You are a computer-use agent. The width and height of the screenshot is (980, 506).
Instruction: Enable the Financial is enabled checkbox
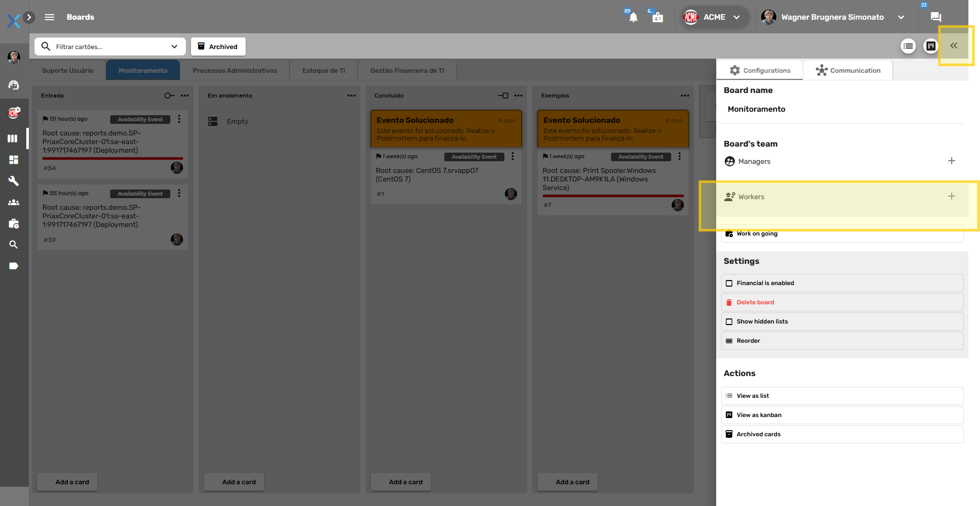click(x=729, y=284)
